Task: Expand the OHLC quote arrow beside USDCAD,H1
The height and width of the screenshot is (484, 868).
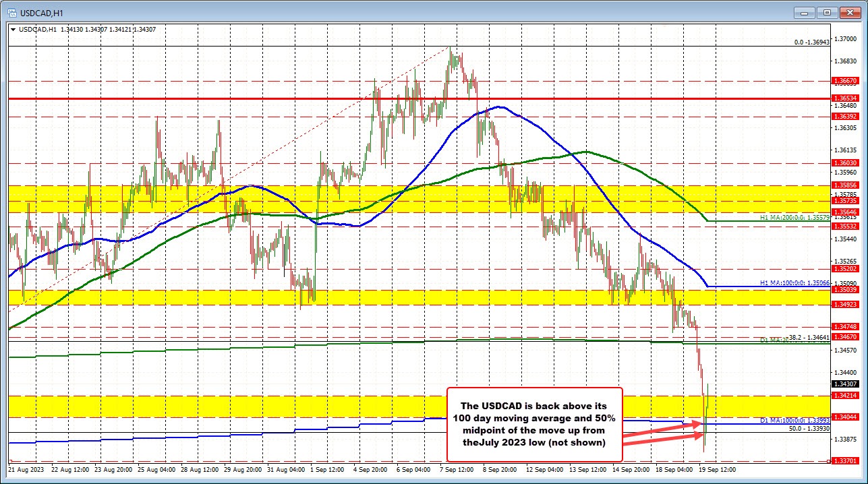Action: (x=13, y=29)
